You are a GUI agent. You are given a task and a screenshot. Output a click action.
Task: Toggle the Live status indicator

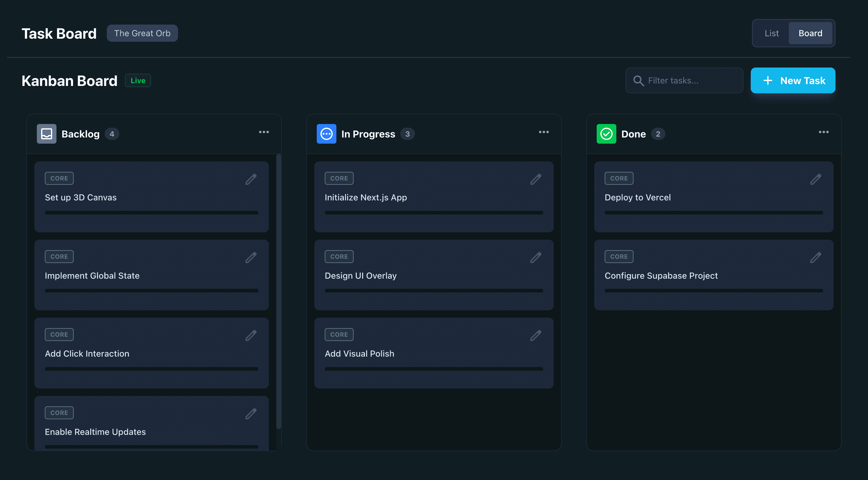pos(138,80)
